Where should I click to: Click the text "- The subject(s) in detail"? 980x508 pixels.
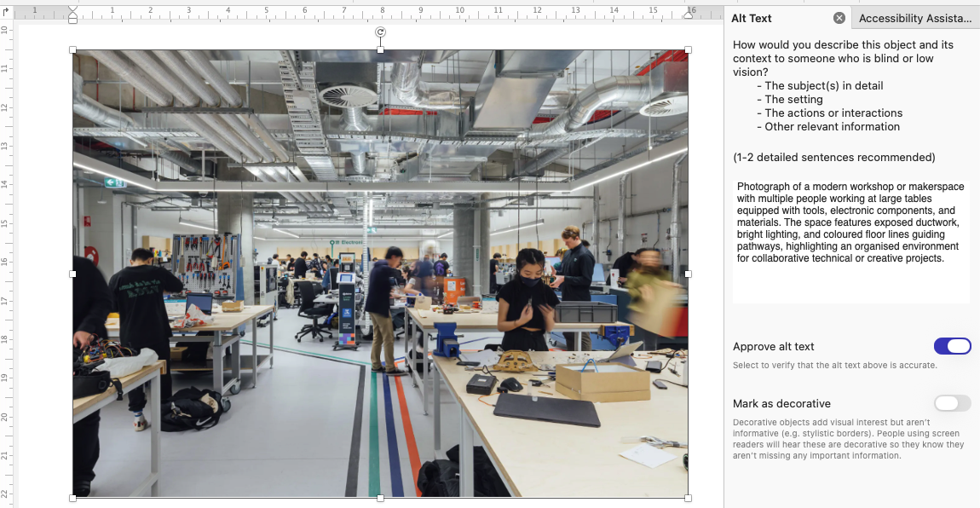pyautogui.click(x=820, y=85)
